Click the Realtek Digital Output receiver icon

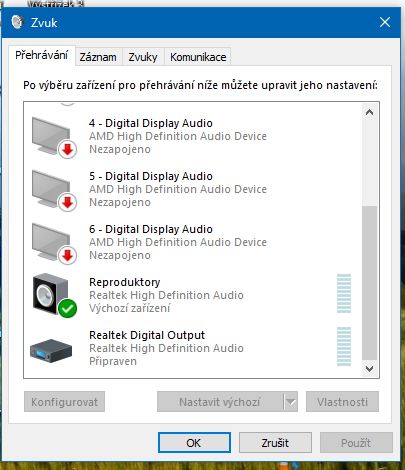pos(51,350)
